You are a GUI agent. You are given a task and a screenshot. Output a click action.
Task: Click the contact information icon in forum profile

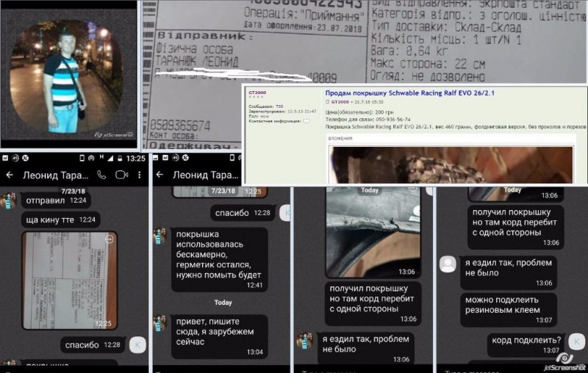pyautogui.click(x=306, y=120)
